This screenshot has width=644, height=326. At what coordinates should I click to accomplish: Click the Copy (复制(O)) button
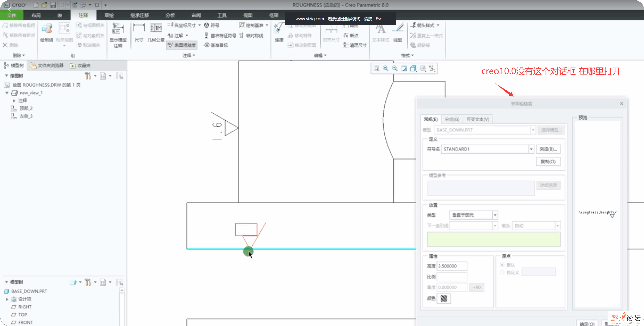(x=548, y=162)
